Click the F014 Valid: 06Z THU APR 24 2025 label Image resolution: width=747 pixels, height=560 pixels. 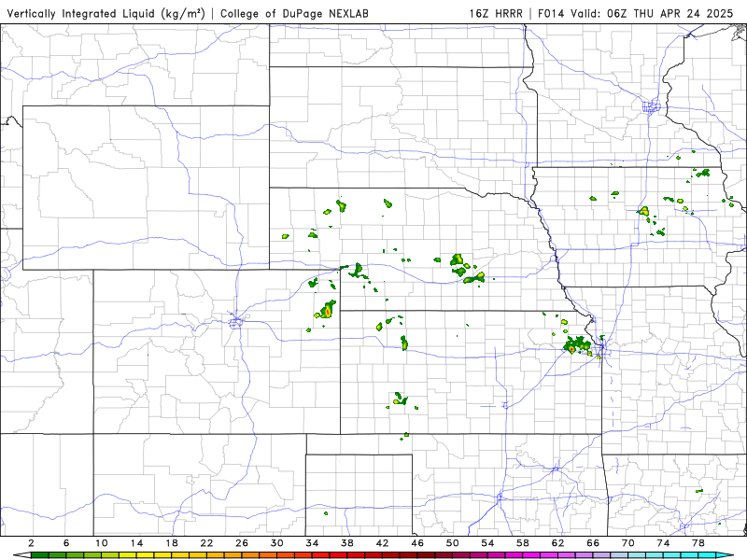(x=636, y=13)
